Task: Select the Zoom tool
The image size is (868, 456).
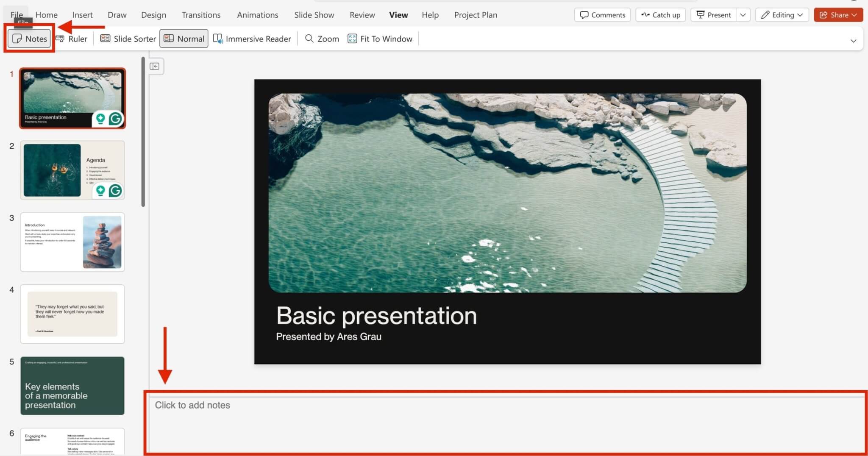Action: (x=321, y=38)
